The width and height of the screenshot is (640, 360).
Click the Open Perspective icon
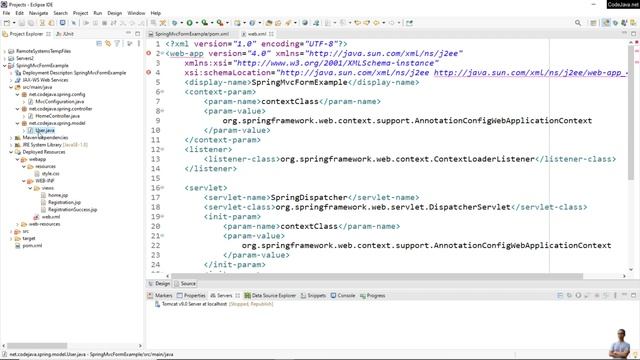[x=593, y=23]
